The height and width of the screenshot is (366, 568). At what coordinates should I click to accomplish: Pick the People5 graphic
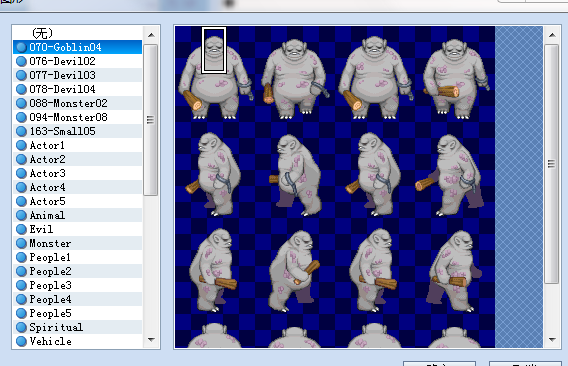coord(78,313)
